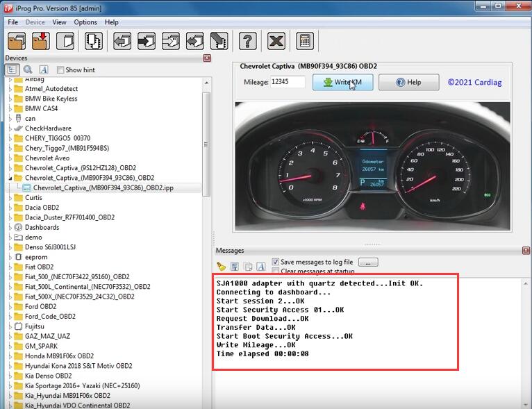532x409 pixels.
Task: Click the erase chip brush icon
Action: point(219,41)
